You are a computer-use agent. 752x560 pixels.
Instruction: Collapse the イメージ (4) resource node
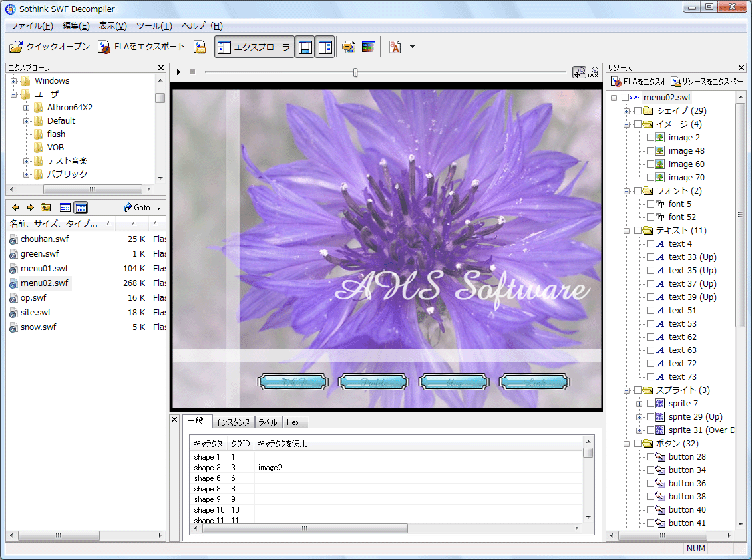(626, 124)
